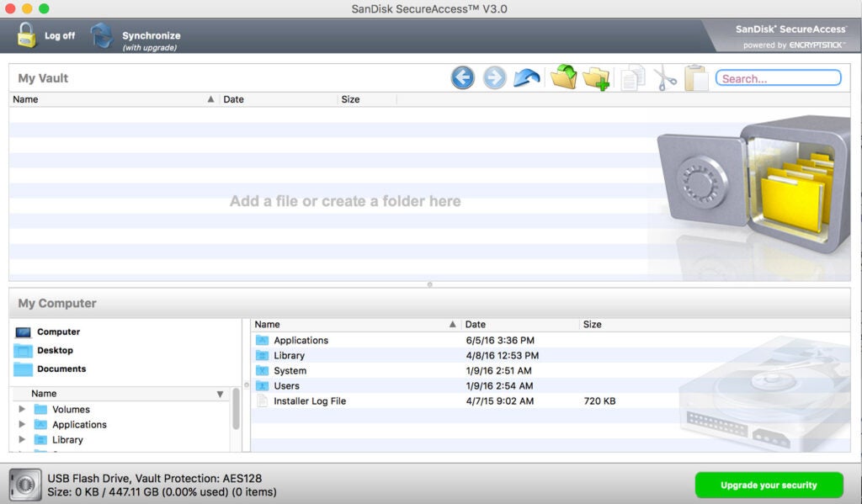862x504 pixels.
Task: Click the Paste clipboard icon
Action: point(696,78)
